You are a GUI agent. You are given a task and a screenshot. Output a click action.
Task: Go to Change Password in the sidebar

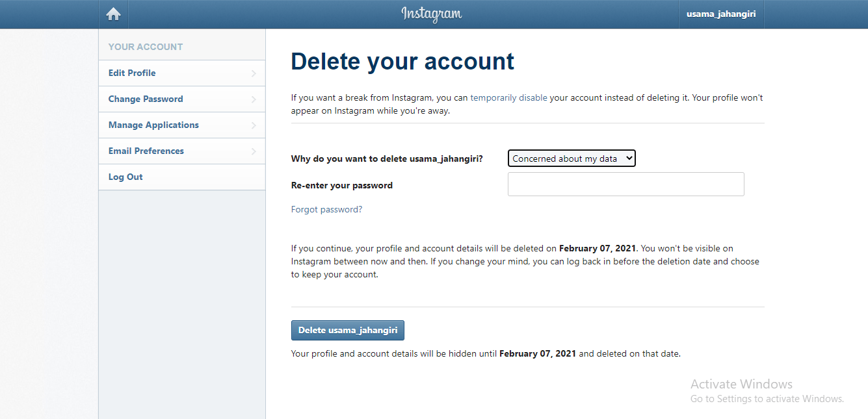(x=146, y=99)
